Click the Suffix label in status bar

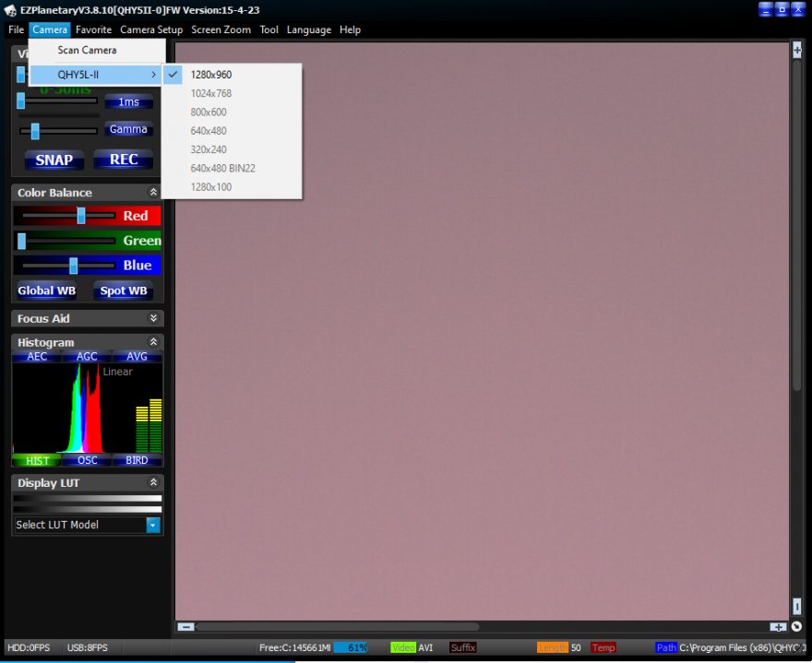(463, 647)
